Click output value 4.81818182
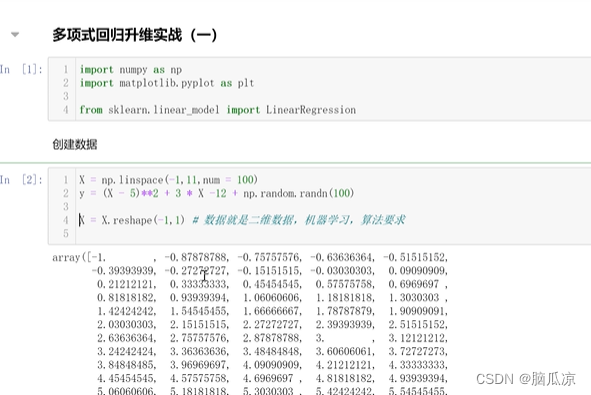The height and width of the screenshot is (395, 591). tap(344, 378)
